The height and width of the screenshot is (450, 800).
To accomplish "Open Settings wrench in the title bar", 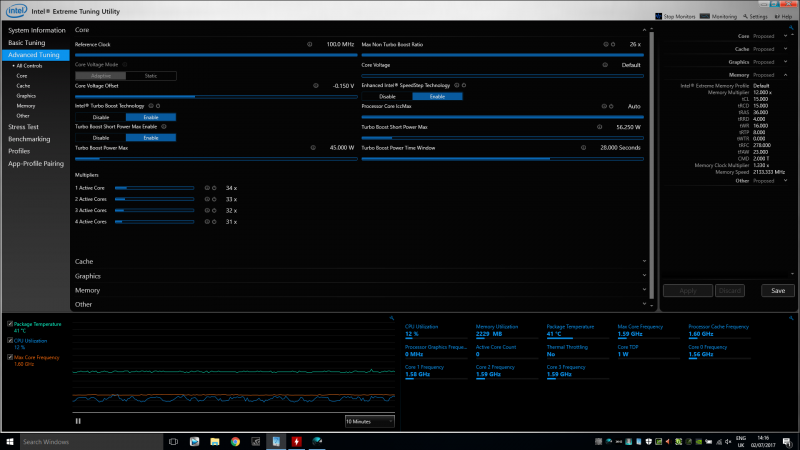I will click(x=745, y=16).
